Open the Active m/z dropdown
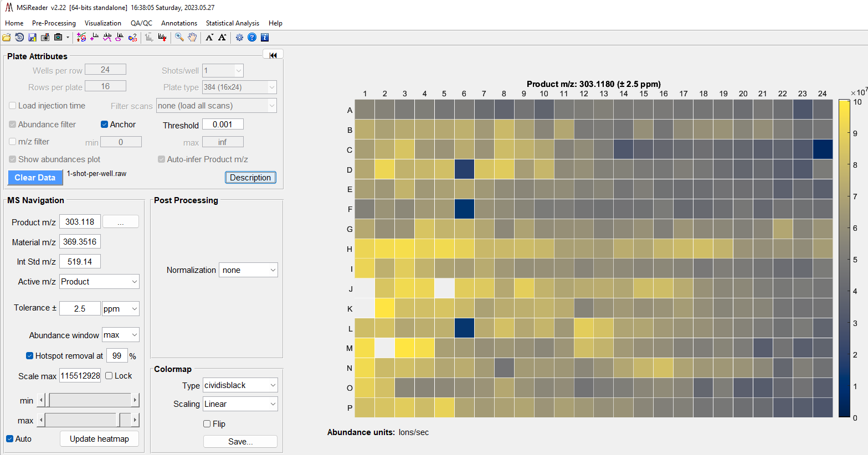This screenshot has height=455, width=868. [99, 282]
